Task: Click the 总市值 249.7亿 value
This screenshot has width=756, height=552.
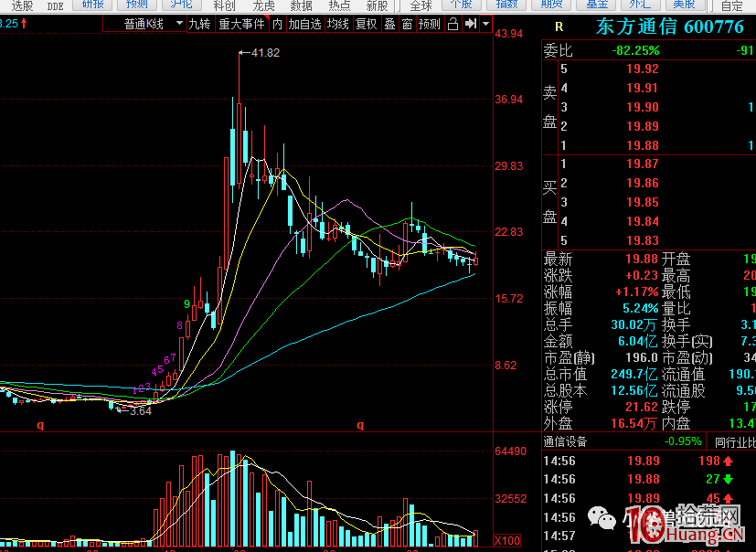Action: [x=634, y=374]
